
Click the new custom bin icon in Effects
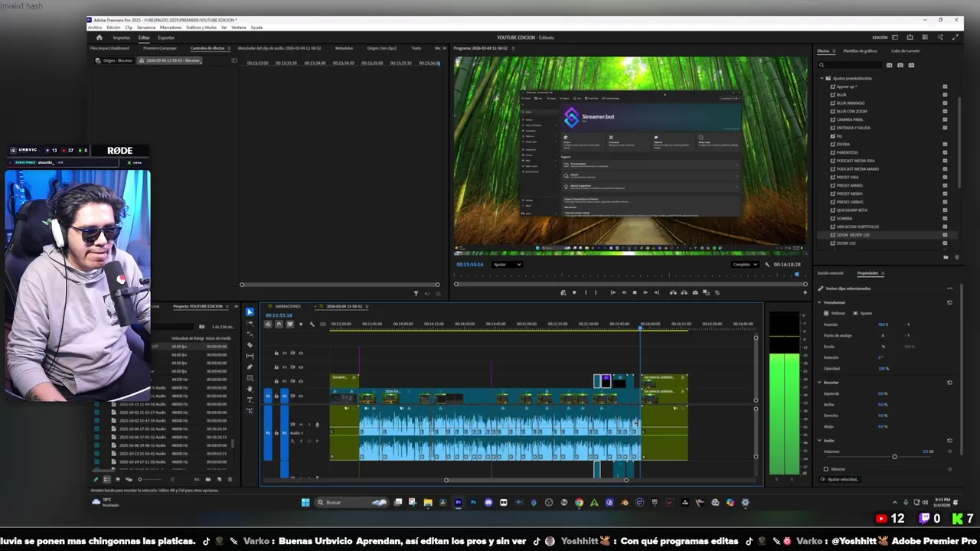click(x=945, y=258)
